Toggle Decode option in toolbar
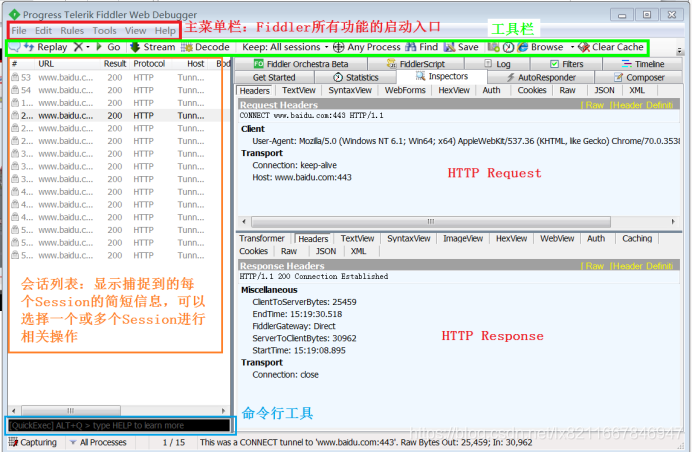693x452 pixels. 206,47
